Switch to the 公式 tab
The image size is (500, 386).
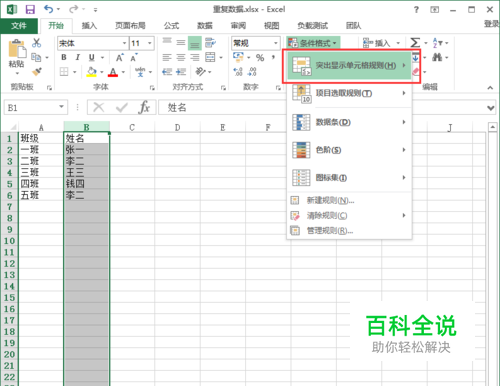click(x=171, y=26)
